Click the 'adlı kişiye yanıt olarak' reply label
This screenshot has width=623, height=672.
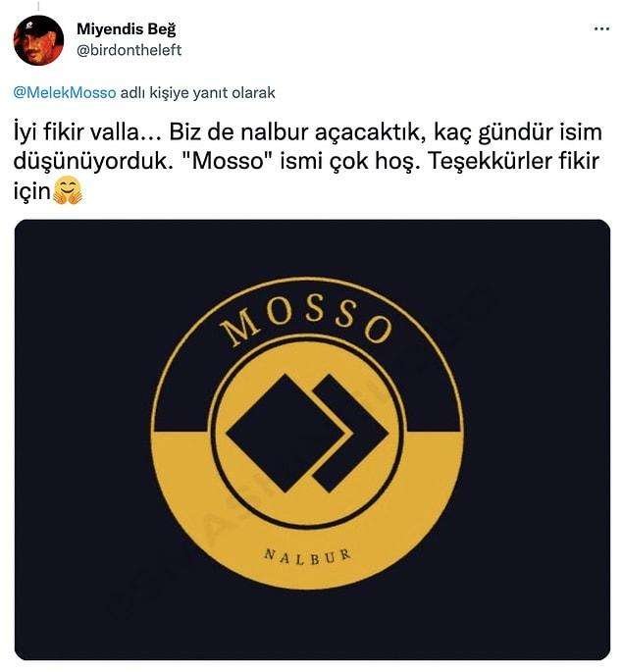197,92
